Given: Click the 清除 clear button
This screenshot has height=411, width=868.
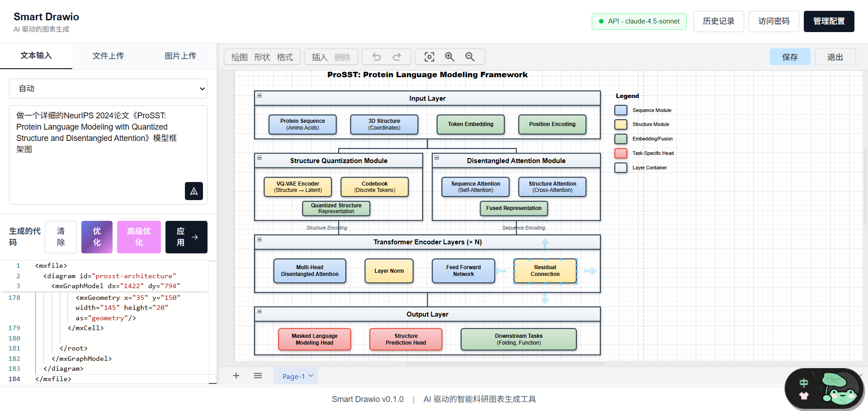Looking at the screenshot, I should tap(61, 237).
